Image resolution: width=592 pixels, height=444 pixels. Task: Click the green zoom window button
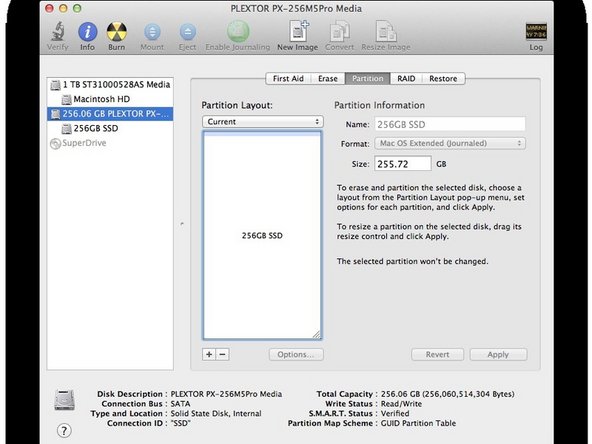pyautogui.click(x=77, y=8)
